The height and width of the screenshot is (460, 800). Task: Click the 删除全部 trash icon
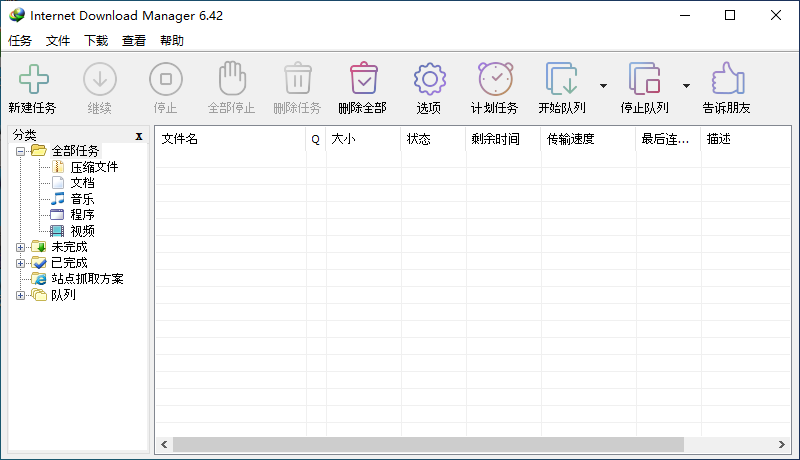pos(362,79)
